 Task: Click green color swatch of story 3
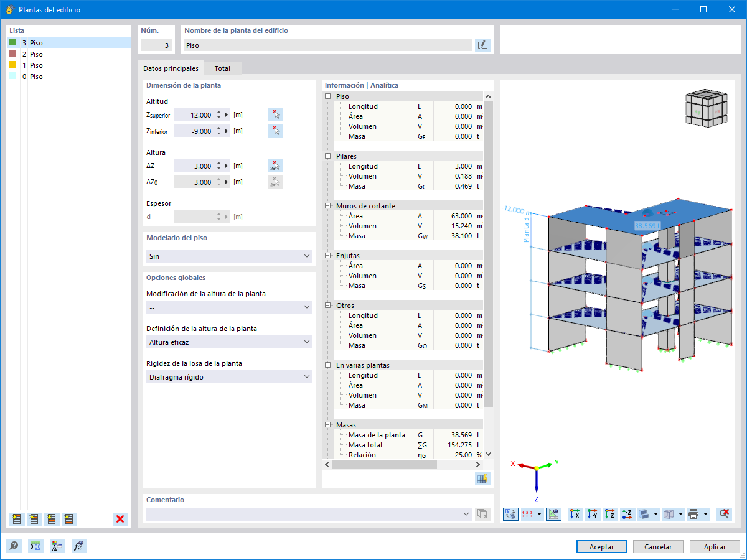click(12, 43)
